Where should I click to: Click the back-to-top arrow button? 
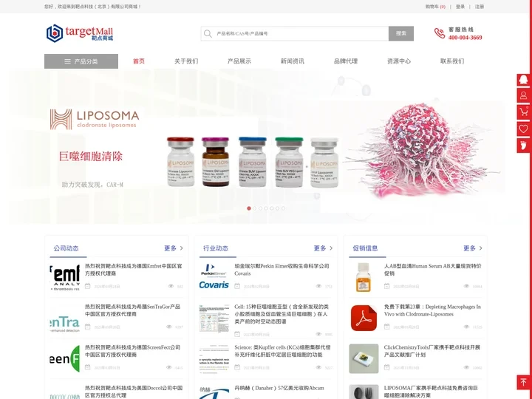click(x=524, y=382)
